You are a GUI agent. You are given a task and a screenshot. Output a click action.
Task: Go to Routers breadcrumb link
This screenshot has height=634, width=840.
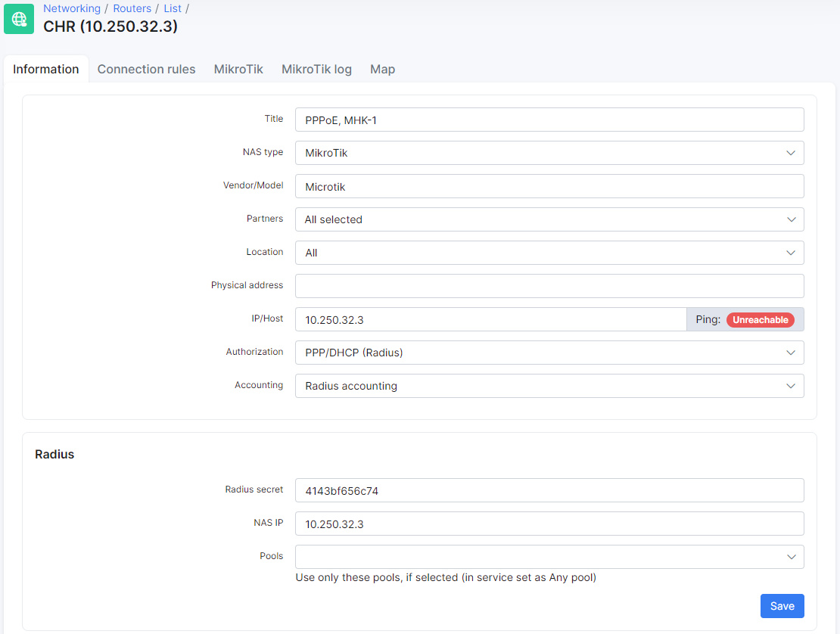pos(132,8)
